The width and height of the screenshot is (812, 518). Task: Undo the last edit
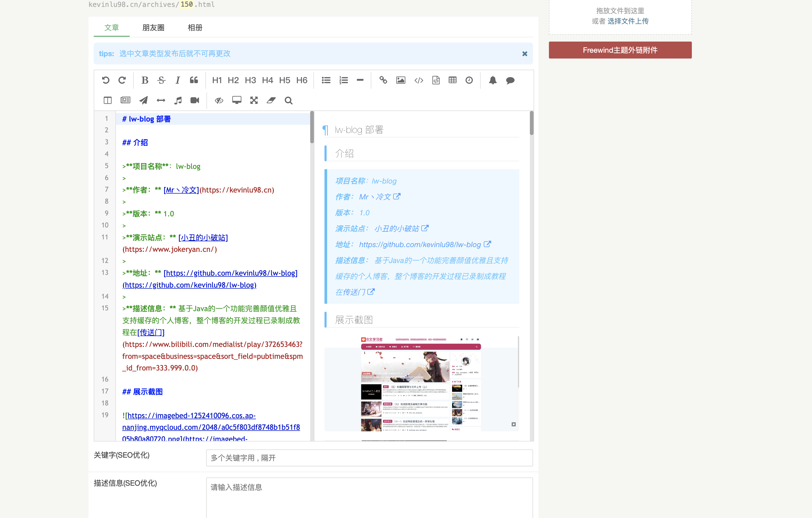(x=106, y=80)
